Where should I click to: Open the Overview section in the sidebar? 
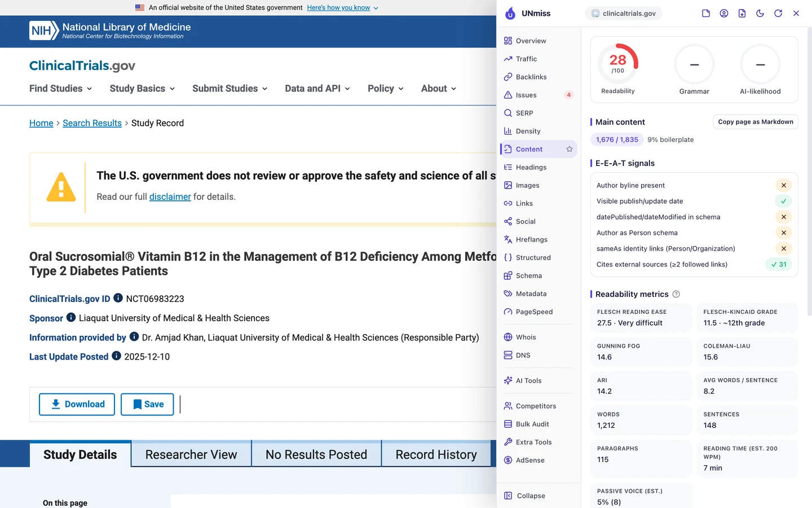pos(539,41)
